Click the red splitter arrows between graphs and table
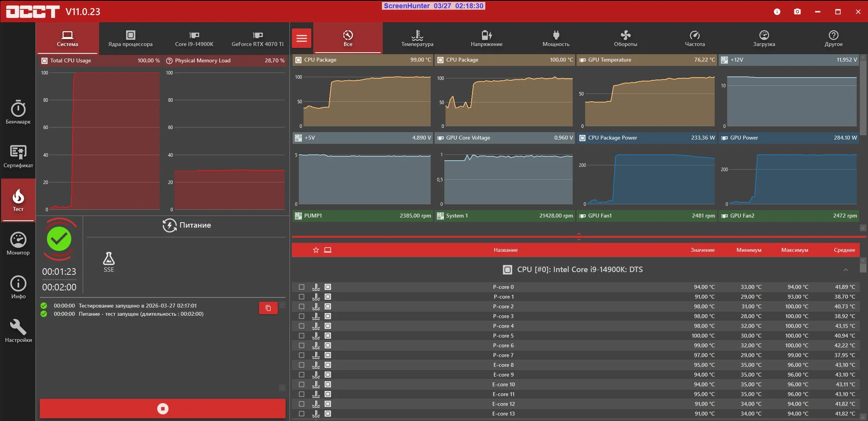 point(579,237)
